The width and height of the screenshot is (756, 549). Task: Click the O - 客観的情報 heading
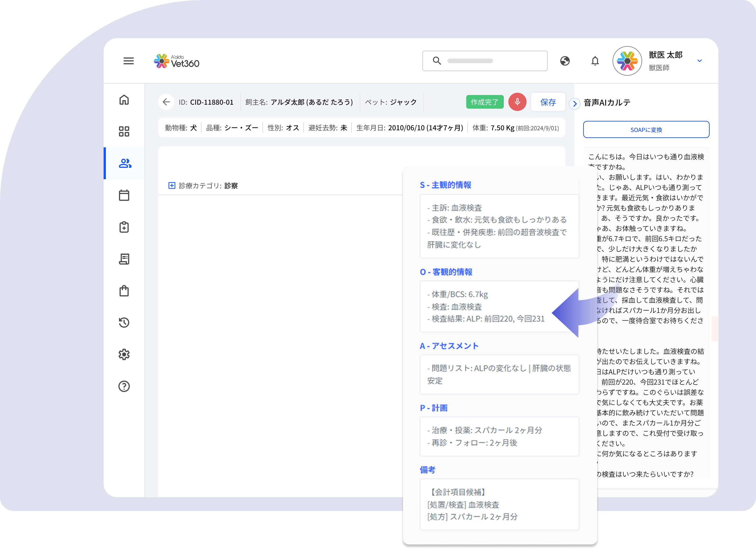point(446,272)
